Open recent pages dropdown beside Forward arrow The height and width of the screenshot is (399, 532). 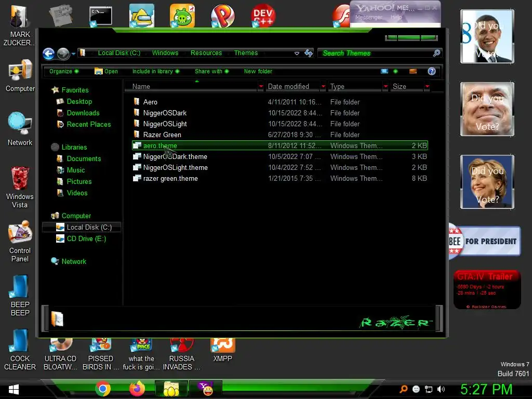point(73,54)
